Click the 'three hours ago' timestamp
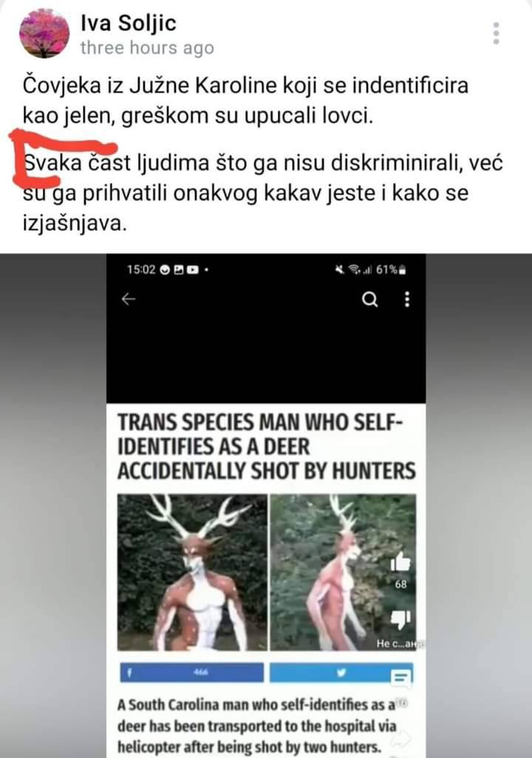532x758 pixels. pos(147,48)
